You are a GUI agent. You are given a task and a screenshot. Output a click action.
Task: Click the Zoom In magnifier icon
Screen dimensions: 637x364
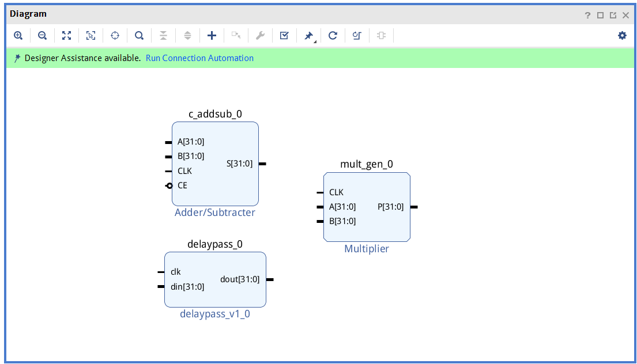click(18, 36)
